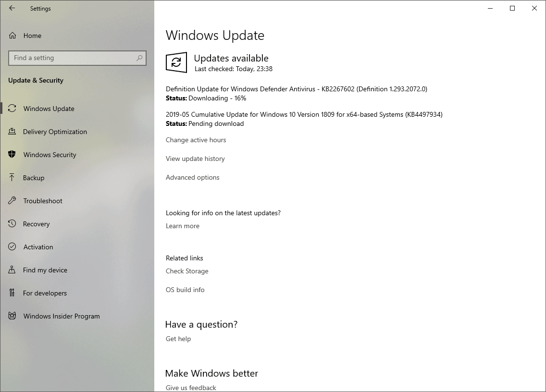Open Windows Insider Program settings

tap(77, 316)
